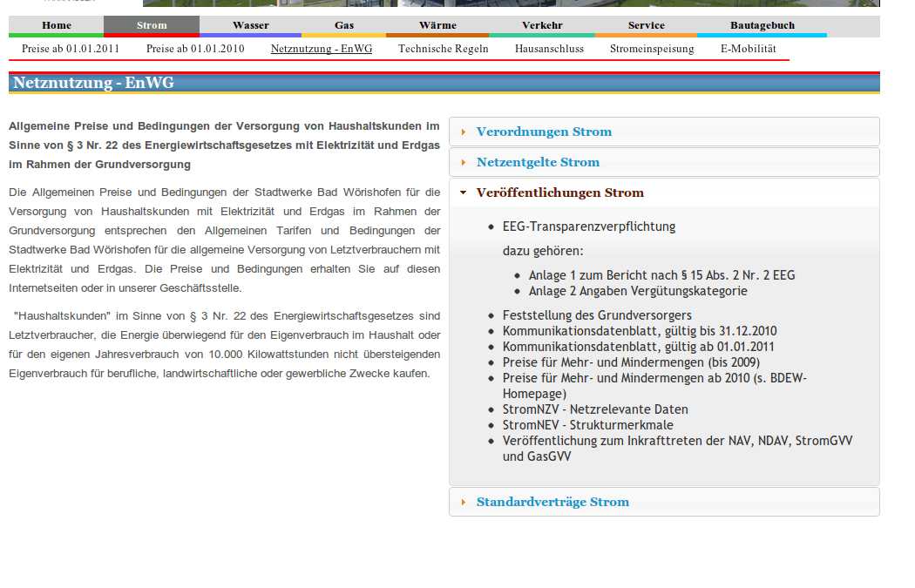Screen dimensions: 915x588
Task: Open the Hausanschluss submenu link
Action: 549,49
